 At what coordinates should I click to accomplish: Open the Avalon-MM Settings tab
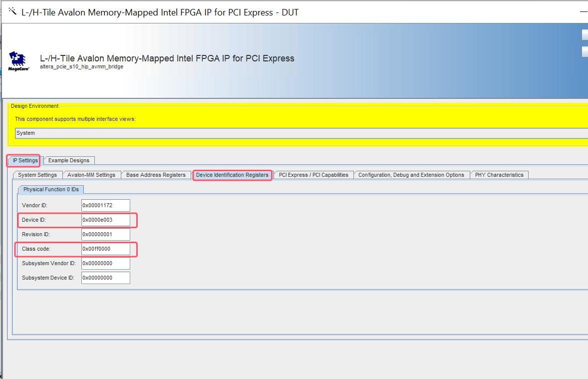91,175
